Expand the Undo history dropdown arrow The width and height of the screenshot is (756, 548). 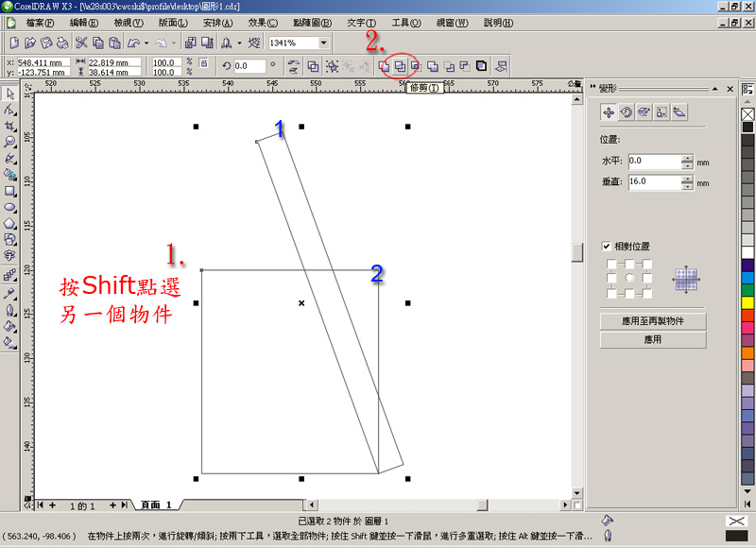146,43
